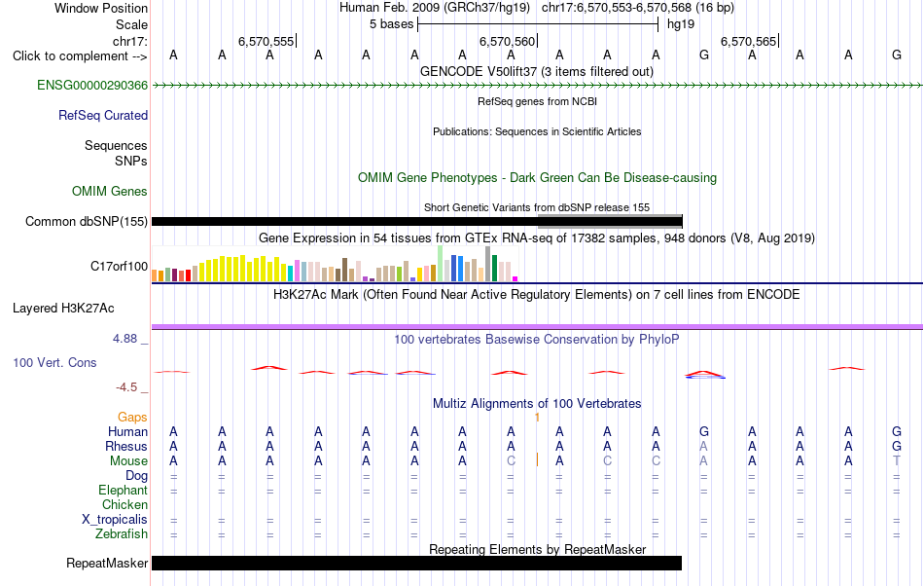Click the OMIM Genes track label
The image size is (924, 586).
pos(110,192)
